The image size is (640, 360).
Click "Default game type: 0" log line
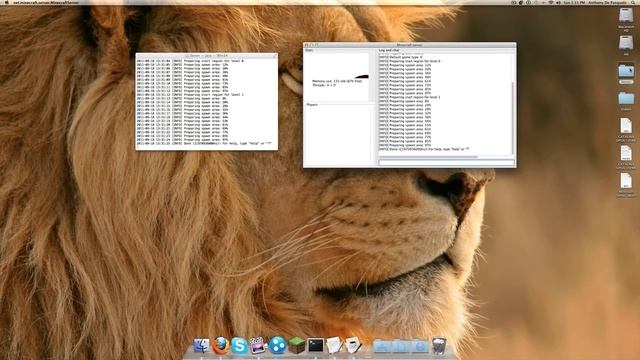[x=401, y=58]
